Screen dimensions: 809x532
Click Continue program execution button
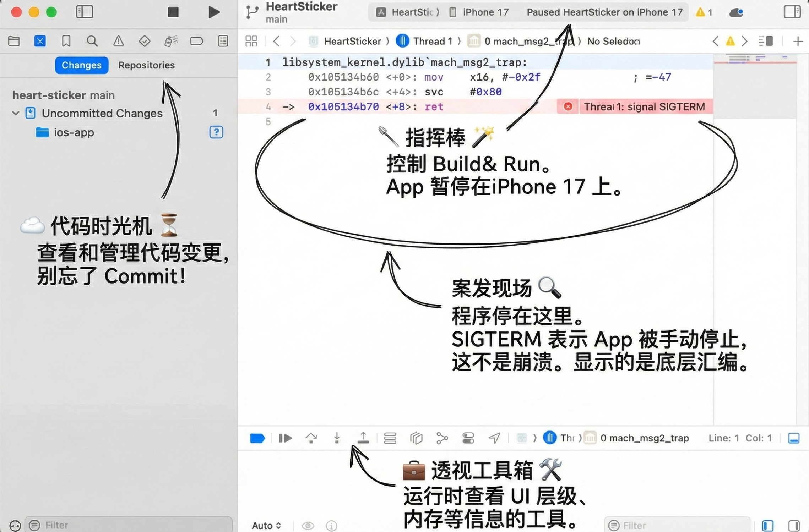[285, 438]
